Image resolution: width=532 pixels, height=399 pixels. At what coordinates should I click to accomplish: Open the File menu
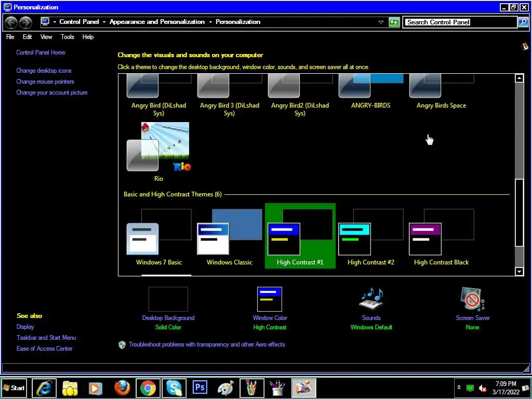[x=10, y=37]
